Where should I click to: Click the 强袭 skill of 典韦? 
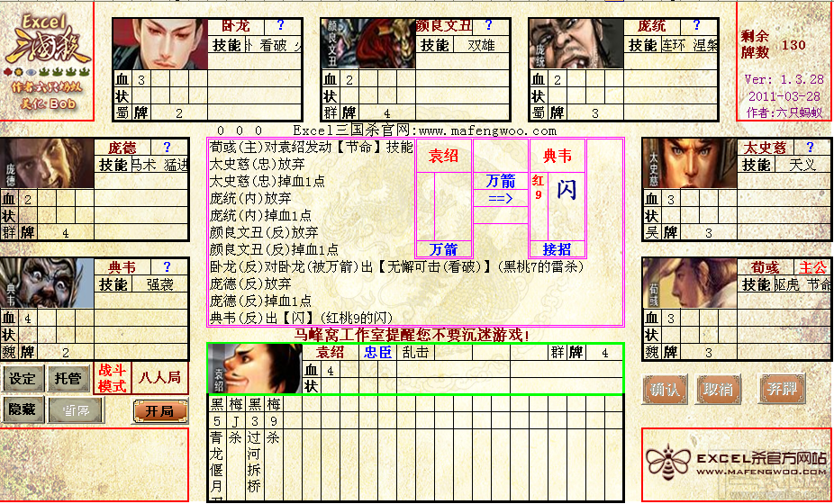[x=160, y=284]
